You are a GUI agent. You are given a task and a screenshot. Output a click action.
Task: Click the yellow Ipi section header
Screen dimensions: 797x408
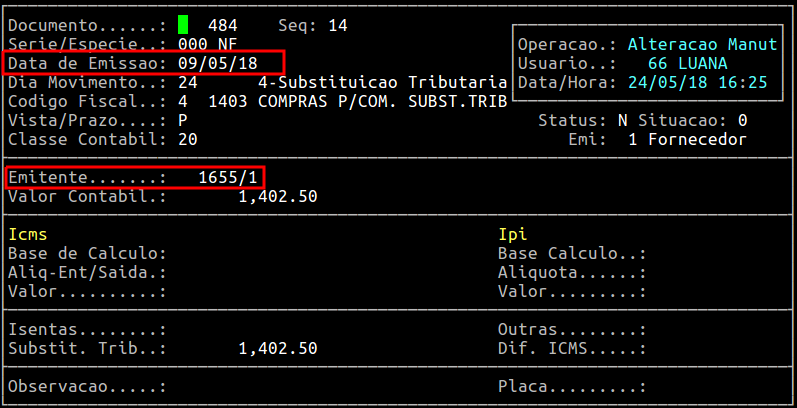click(x=513, y=234)
